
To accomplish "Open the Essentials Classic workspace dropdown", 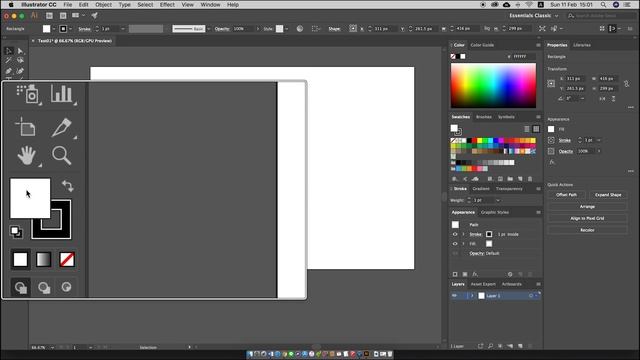I will click(534, 16).
